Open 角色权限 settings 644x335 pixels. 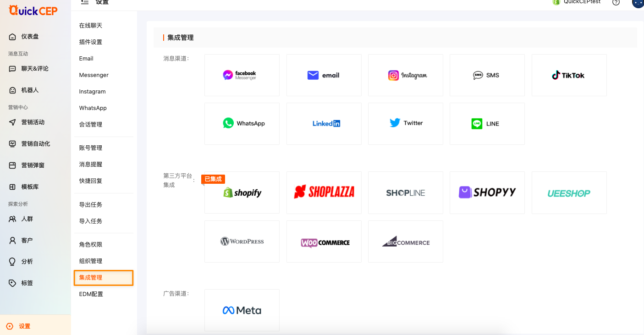[91, 245]
